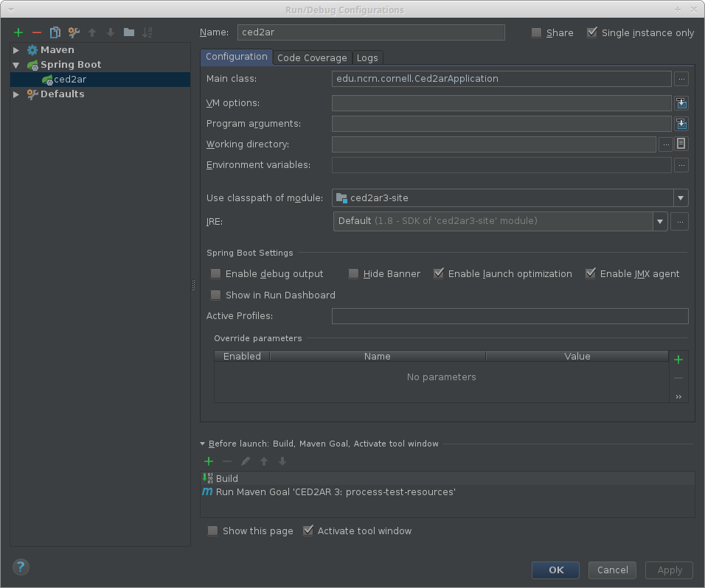Add Before launch task green plus
Screen dimensions: 705x588
coord(209,461)
